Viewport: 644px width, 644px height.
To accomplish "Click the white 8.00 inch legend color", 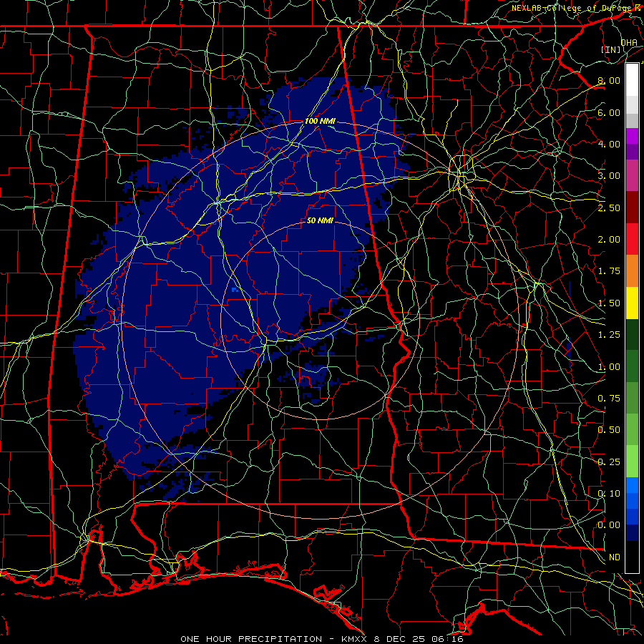I will 632,79.
